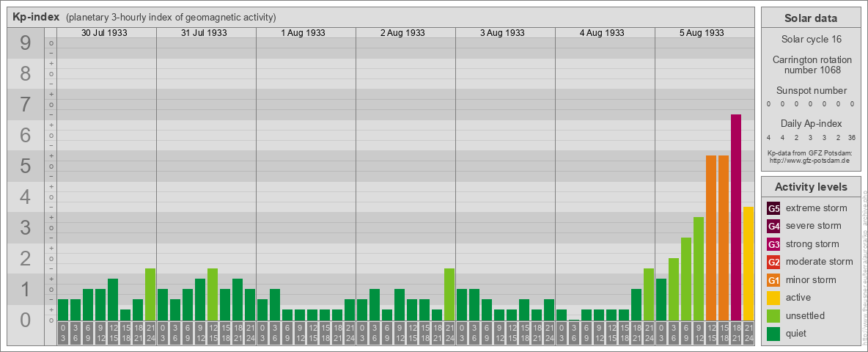This screenshot has height=352, width=868.
Task: Click the dark green bar on 5 Aug 0-3
Action: 661,299
